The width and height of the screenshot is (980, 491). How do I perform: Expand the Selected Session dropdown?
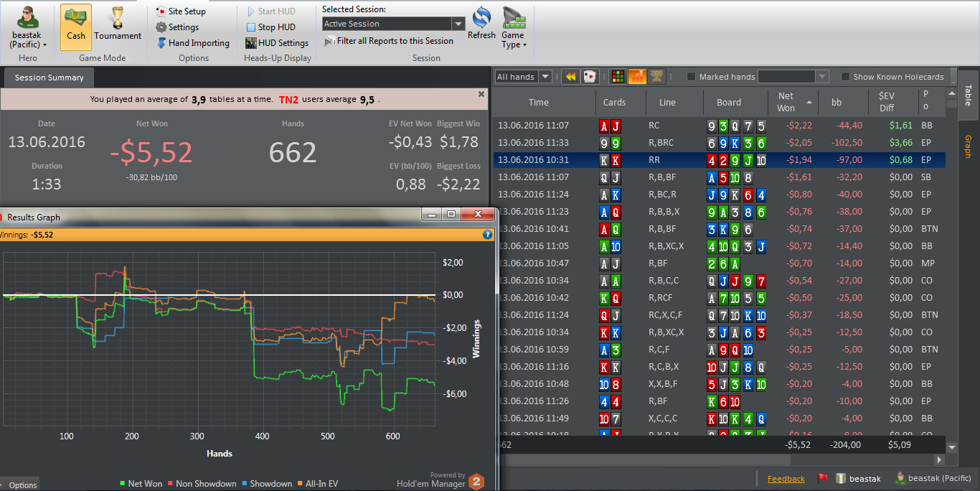(458, 24)
